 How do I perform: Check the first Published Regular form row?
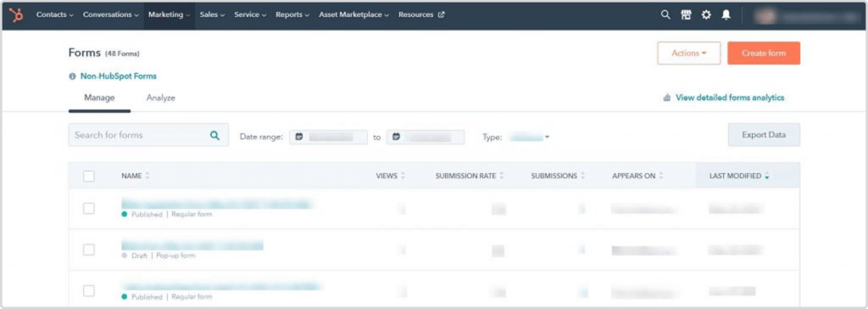tap(88, 209)
